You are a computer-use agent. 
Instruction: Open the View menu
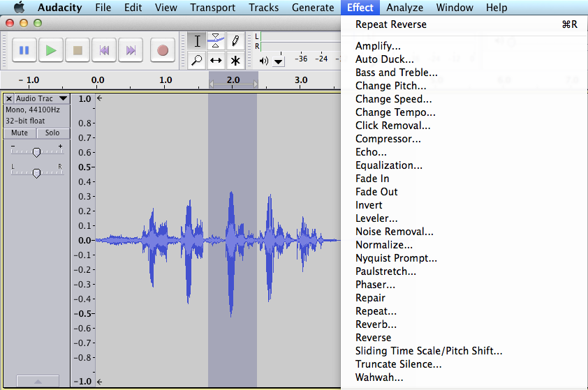(166, 8)
